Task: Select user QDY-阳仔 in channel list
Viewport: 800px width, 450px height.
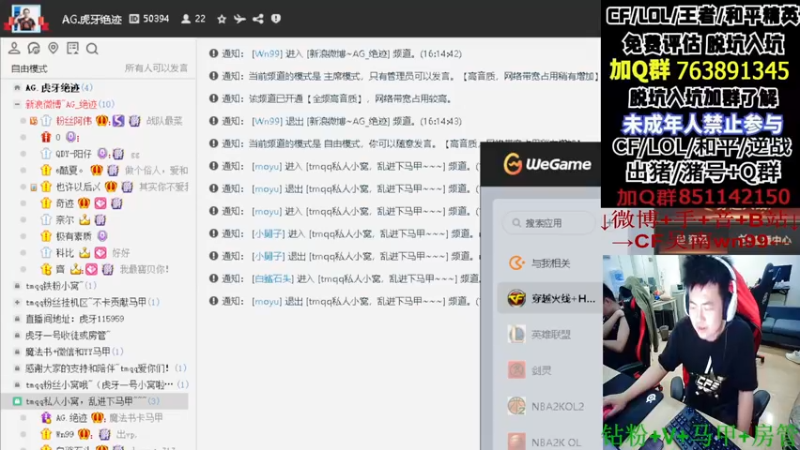Action: coord(73,154)
